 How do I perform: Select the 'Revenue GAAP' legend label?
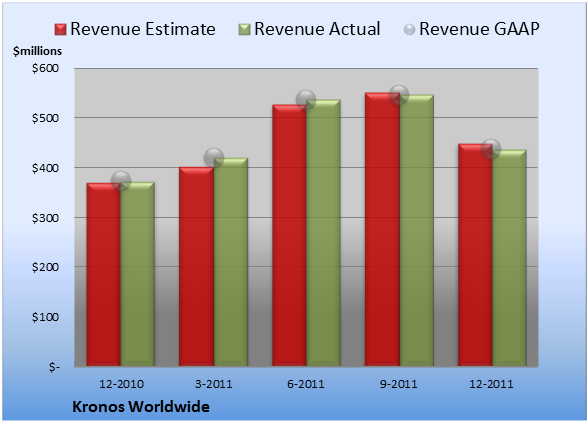479,29
